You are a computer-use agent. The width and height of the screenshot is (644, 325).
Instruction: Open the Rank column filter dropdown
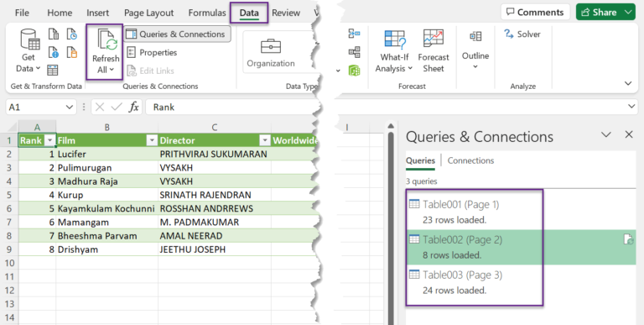point(50,141)
